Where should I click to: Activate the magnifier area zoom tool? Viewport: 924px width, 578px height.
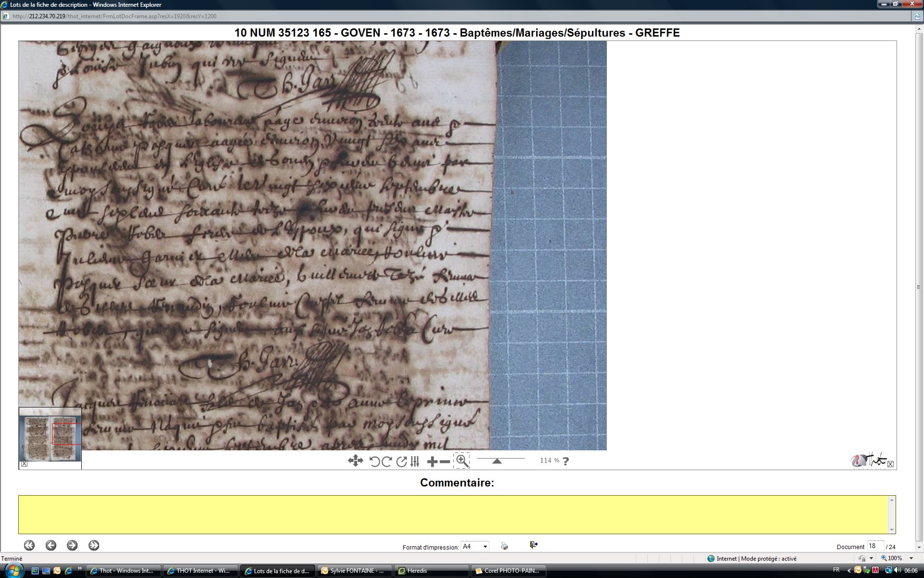coord(462,461)
